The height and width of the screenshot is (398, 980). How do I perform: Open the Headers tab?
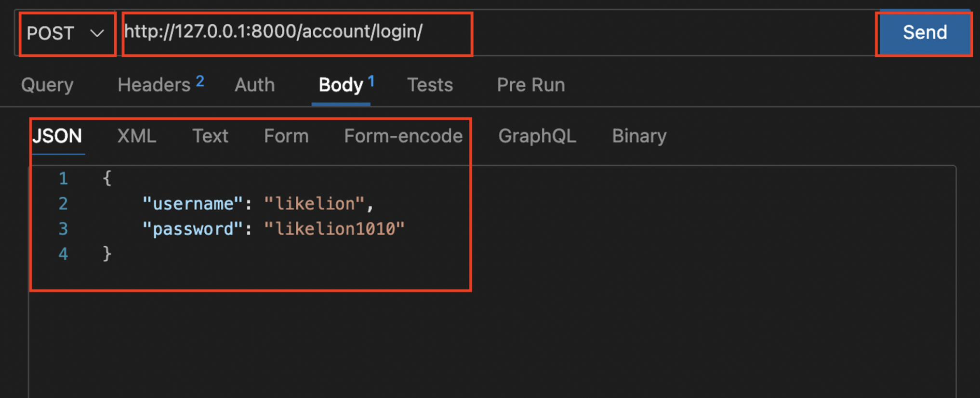[x=154, y=85]
